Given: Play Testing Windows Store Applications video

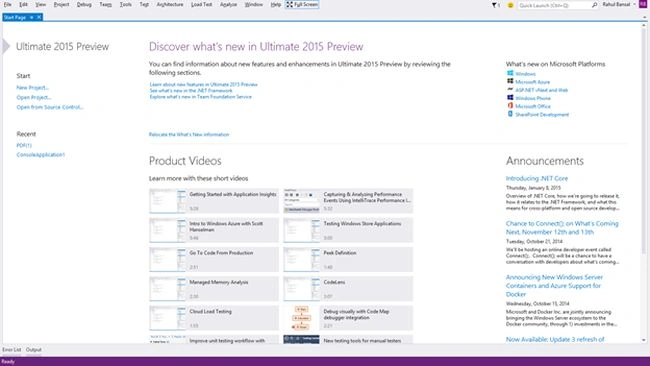Looking at the screenshot, I should point(348,230).
